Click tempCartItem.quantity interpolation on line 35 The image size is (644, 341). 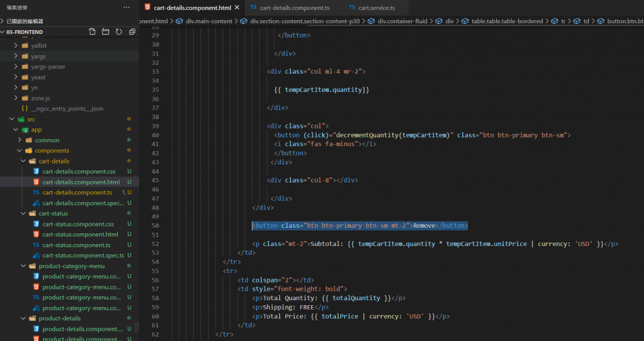[321, 89]
